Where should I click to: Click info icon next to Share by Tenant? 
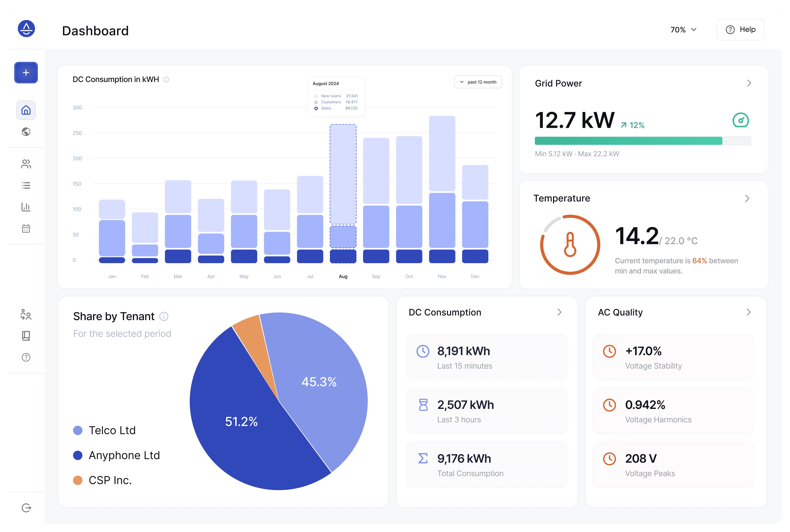click(x=164, y=316)
